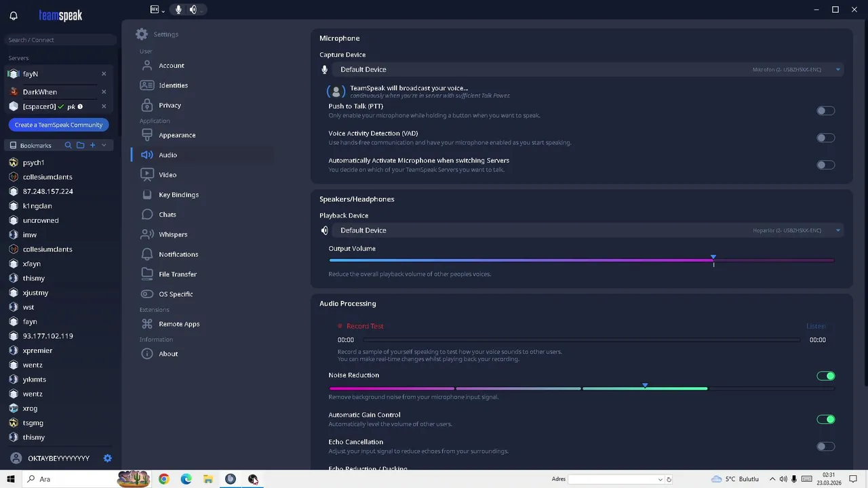Close the DarkWhen server tab

[104, 92]
